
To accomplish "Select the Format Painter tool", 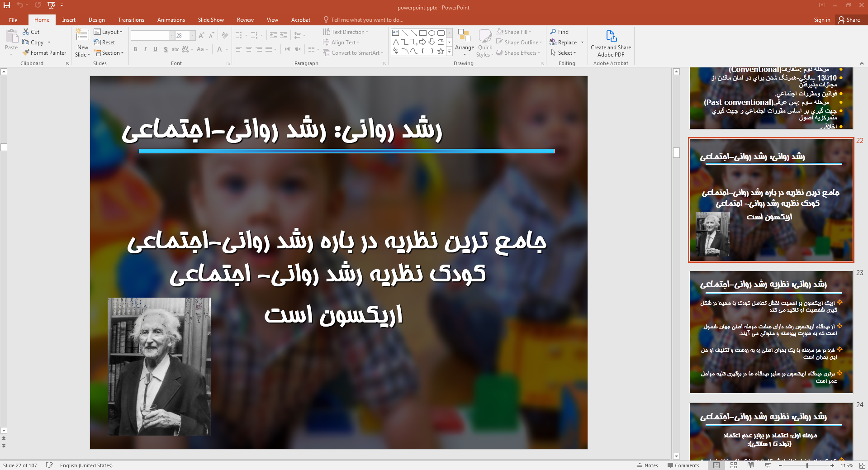I will [44, 52].
